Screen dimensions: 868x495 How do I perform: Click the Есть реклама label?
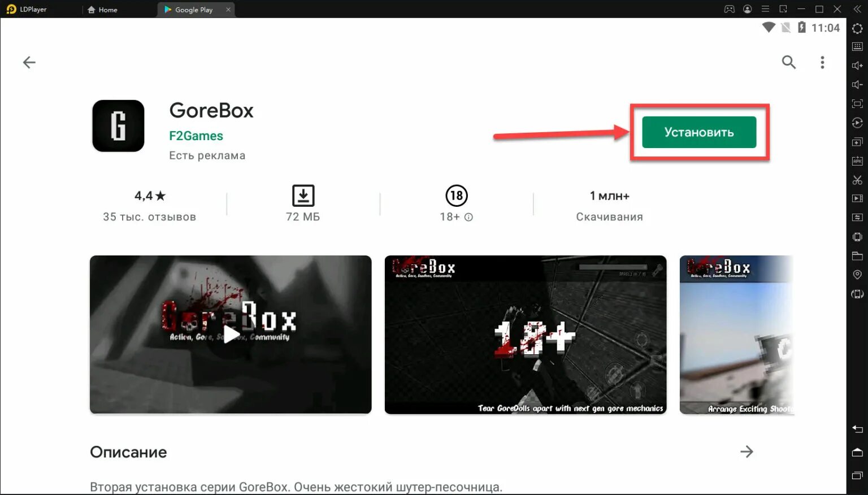click(207, 155)
